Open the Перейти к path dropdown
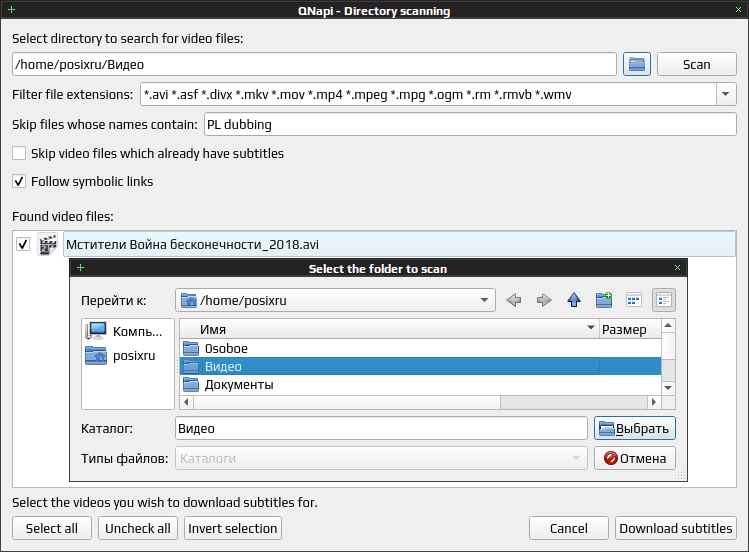The width and height of the screenshot is (749, 552). pos(484,300)
